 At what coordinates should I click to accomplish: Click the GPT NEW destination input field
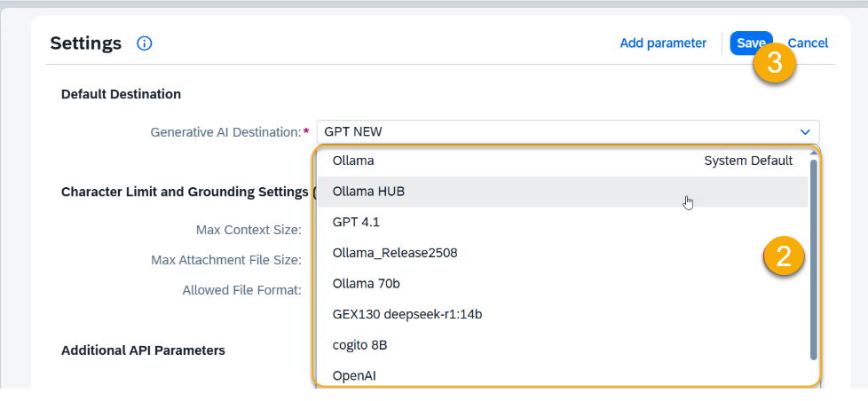tap(550, 132)
